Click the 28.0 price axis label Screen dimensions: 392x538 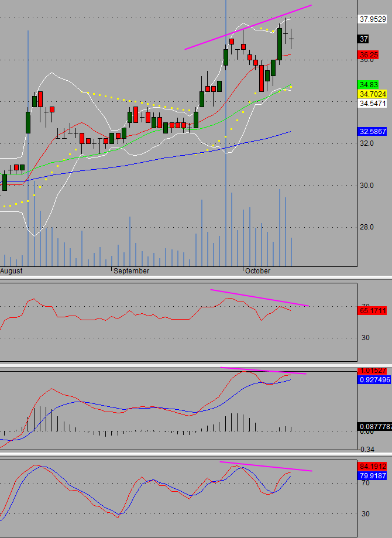[x=367, y=227]
